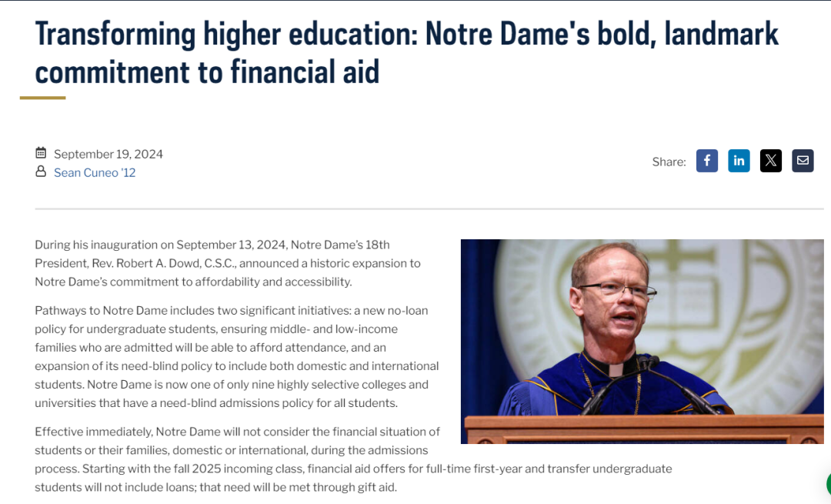Click the green circular widget at screen edge
The image size is (831, 504).
pos(829,484)
